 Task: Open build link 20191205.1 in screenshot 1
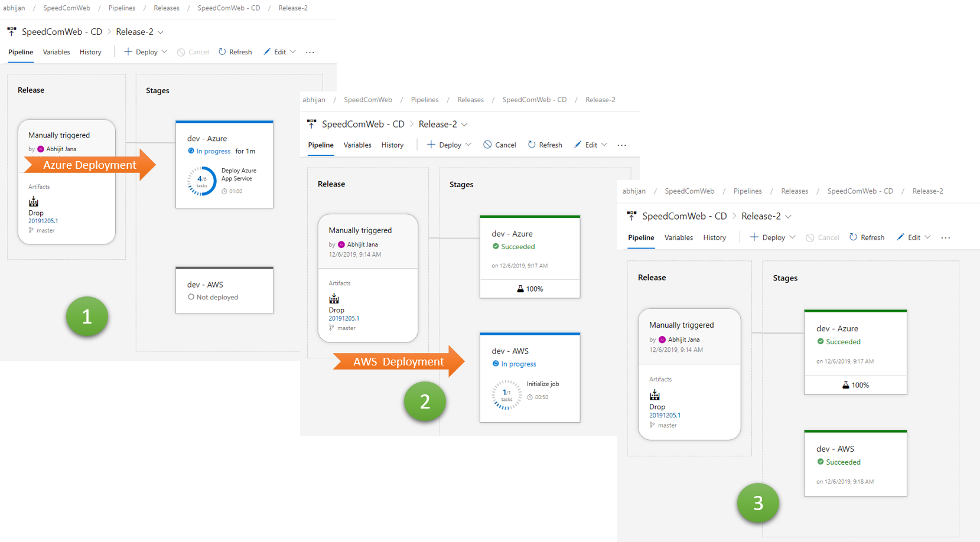(43, 221)
